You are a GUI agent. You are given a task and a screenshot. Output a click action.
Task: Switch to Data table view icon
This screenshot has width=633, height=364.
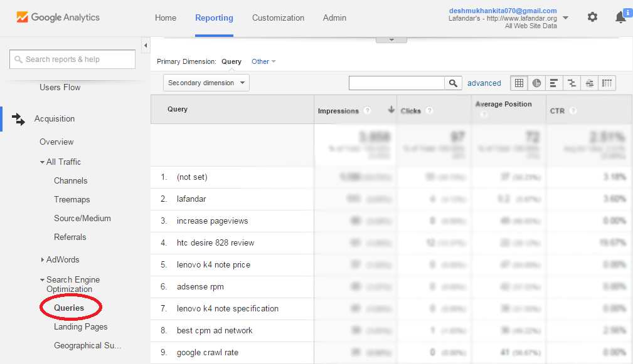[519, 83]
